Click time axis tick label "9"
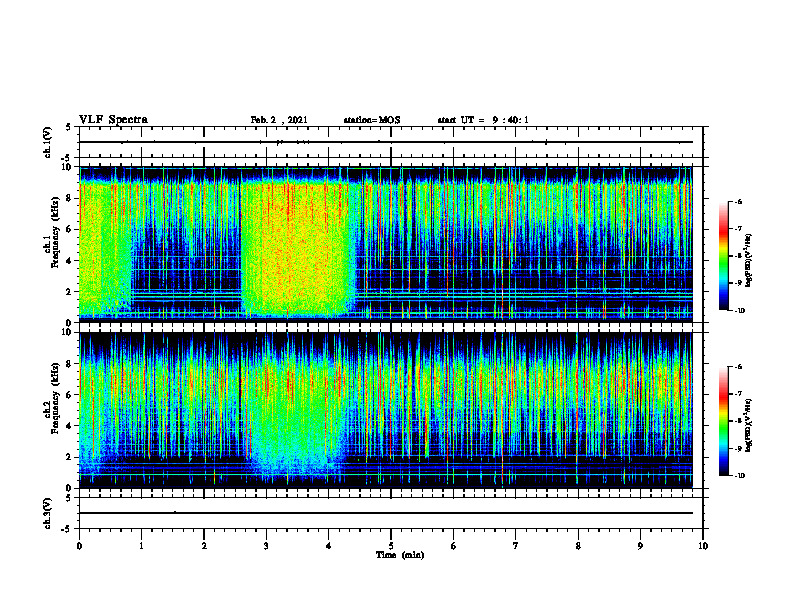The height and width of the screenshot is (612, 792). (640, 546)
